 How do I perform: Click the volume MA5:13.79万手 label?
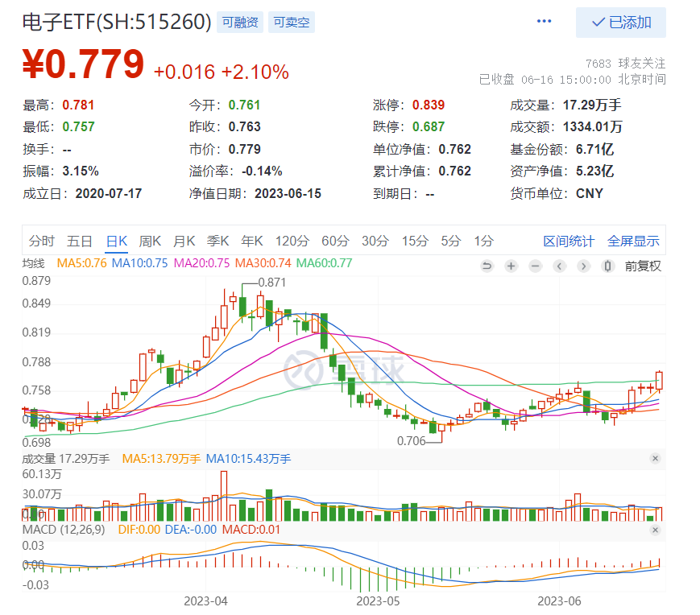click(161, 459)
